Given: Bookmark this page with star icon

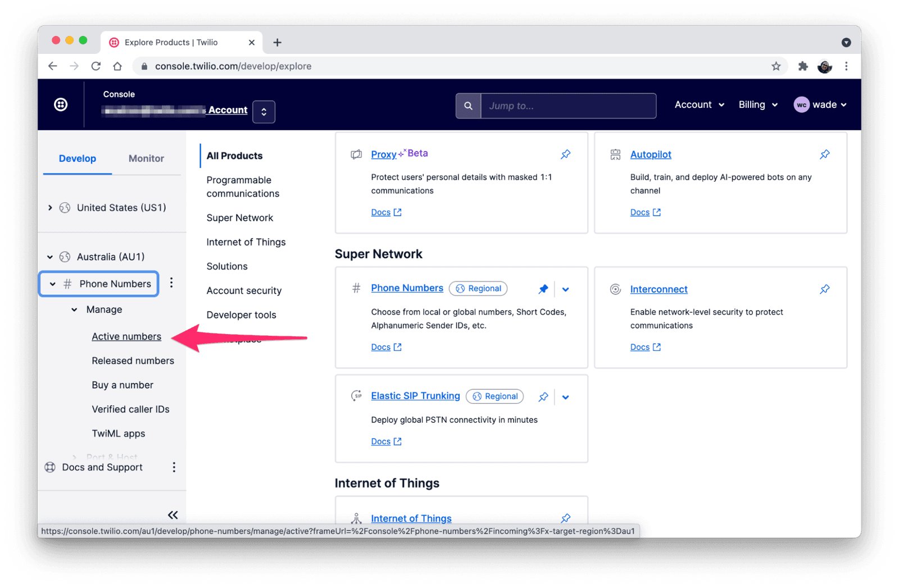Looking at the screenshot, I should (776, 66).
